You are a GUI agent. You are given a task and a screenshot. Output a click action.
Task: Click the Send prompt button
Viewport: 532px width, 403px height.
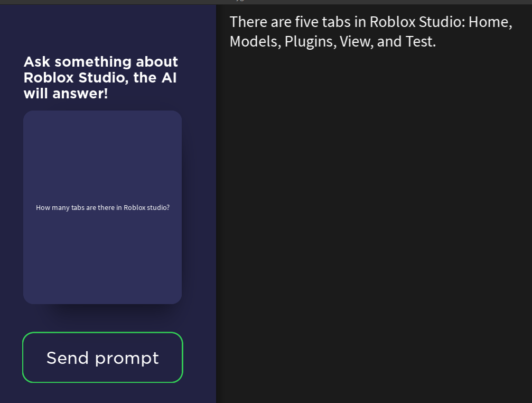pyautogui.click(x=102, y=357)
